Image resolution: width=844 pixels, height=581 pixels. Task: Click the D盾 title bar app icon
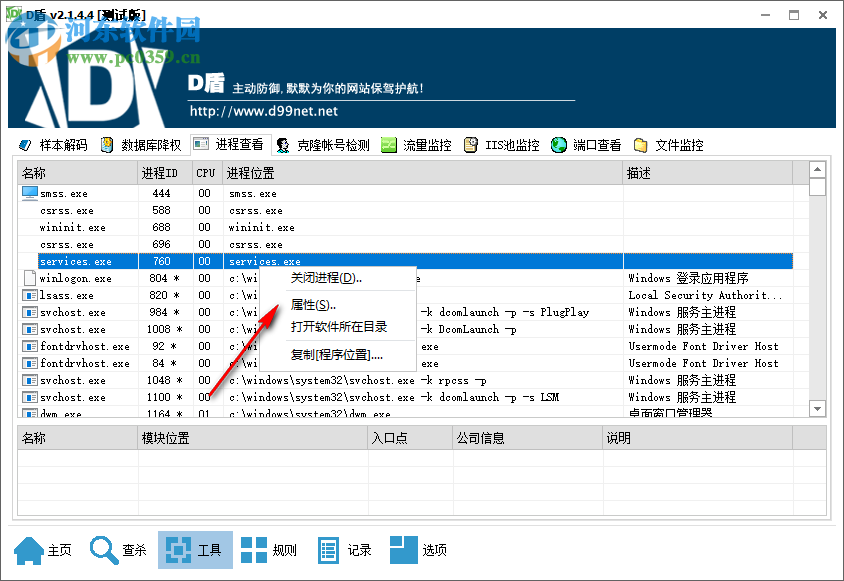pyautogui.click(x=14, y=14)
